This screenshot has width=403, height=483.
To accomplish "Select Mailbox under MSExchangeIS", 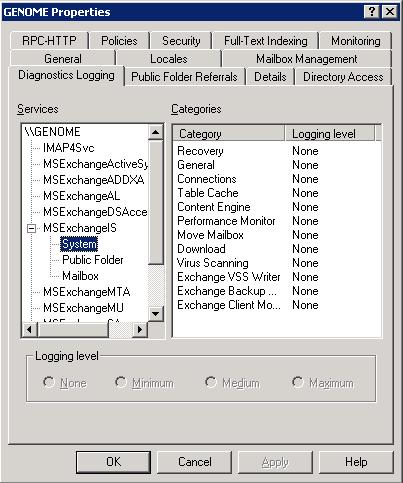I will coord(80,276).
